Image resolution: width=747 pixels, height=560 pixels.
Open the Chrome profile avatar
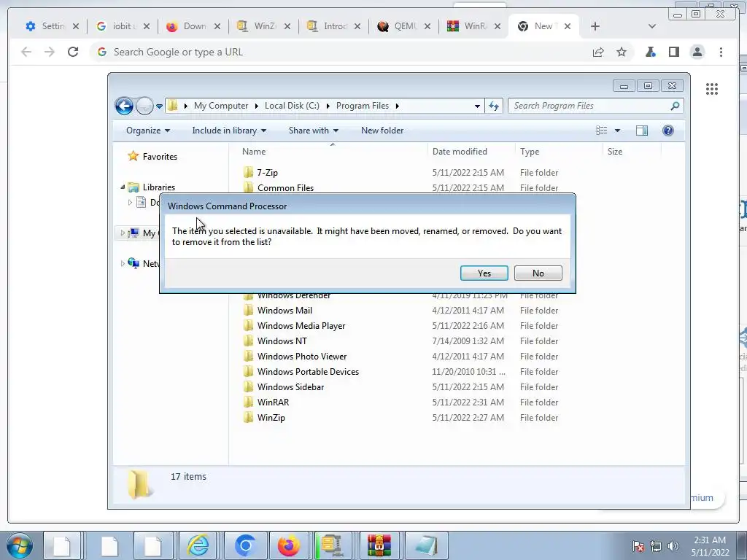[x=697, y=52]
